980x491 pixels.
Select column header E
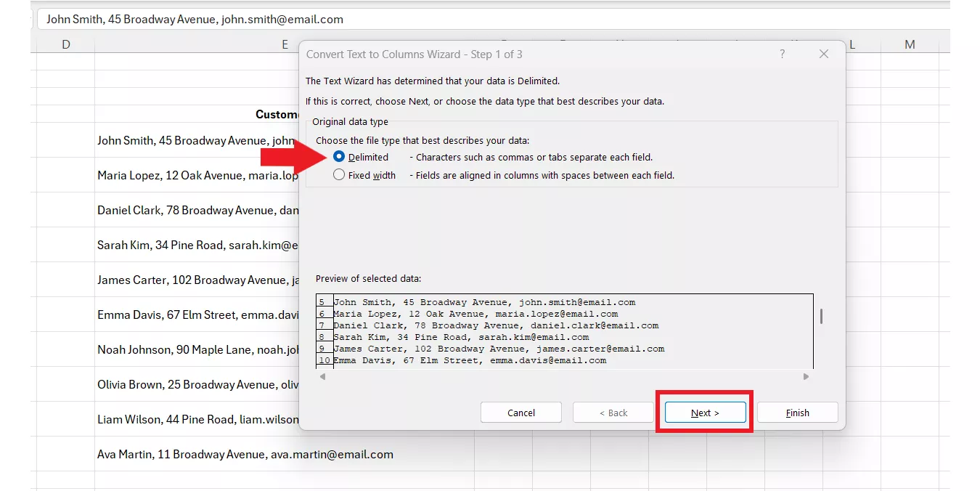[x=285, y=44]
